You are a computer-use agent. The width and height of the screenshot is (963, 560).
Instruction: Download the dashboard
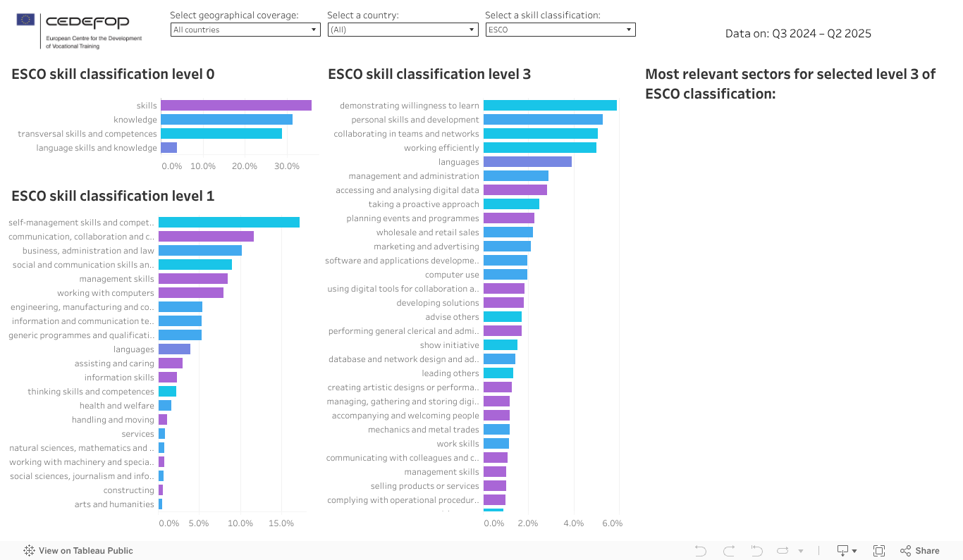(x=842, y=550)
